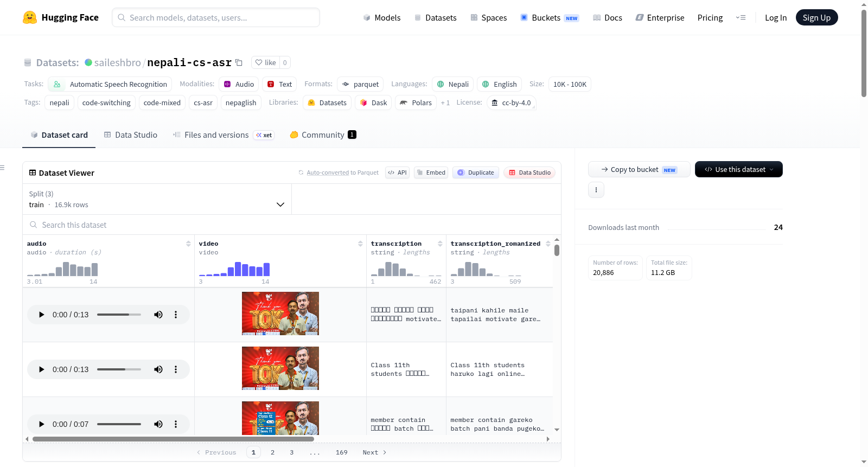Viewport: 868px width, 467px height.
Task: Switch to Dataset card tab
Action: tap(59, 135)
